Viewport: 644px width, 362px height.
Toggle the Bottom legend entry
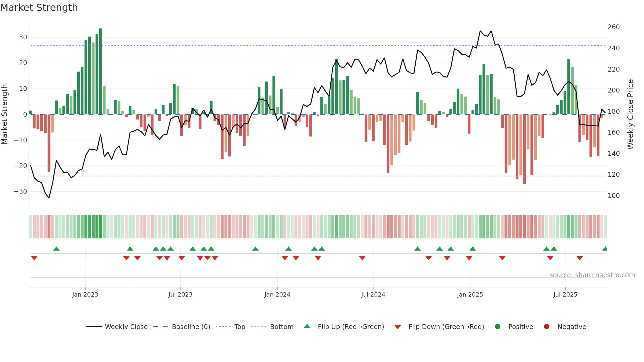[x=272, y=327]
